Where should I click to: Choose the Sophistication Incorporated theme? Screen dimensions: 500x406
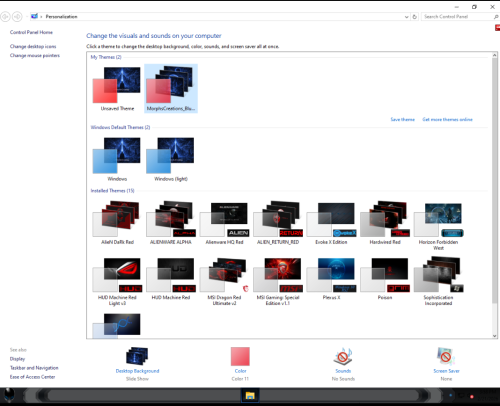click(438, 281)
